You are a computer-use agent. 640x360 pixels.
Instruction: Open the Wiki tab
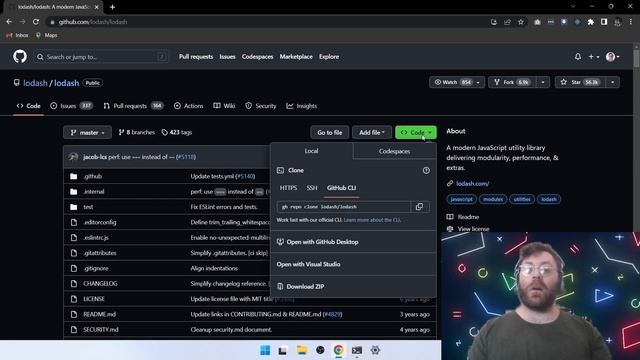[224, 106]
